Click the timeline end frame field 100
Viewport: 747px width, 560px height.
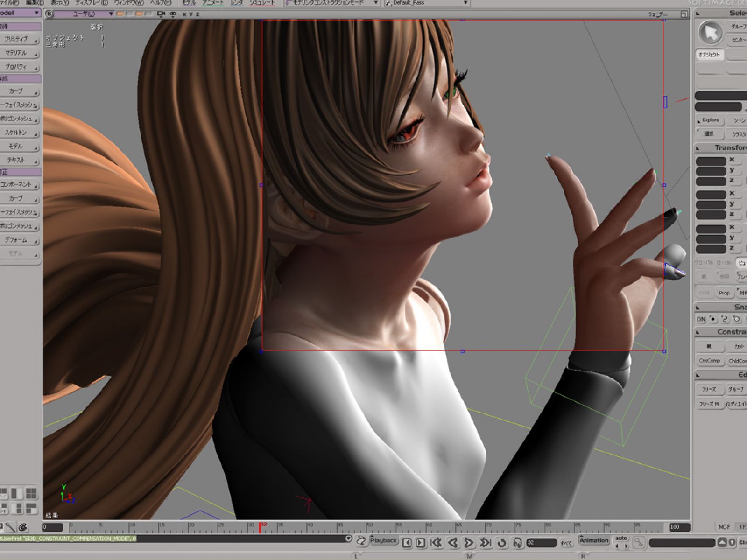pyautogui.click(x=679, y=527)
